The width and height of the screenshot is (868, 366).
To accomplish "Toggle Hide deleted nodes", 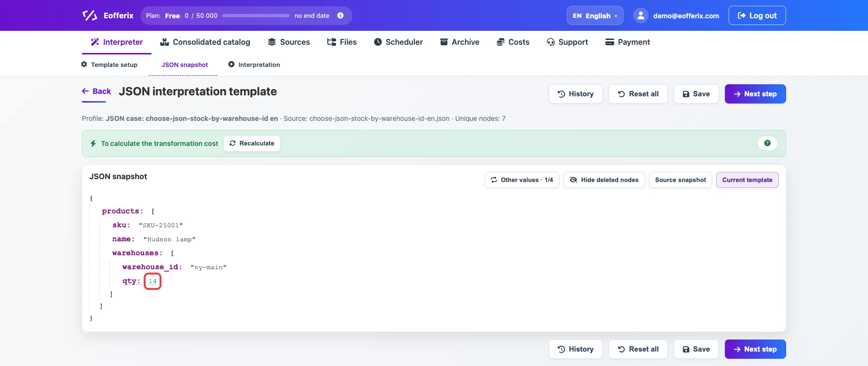I will point(604,180).
